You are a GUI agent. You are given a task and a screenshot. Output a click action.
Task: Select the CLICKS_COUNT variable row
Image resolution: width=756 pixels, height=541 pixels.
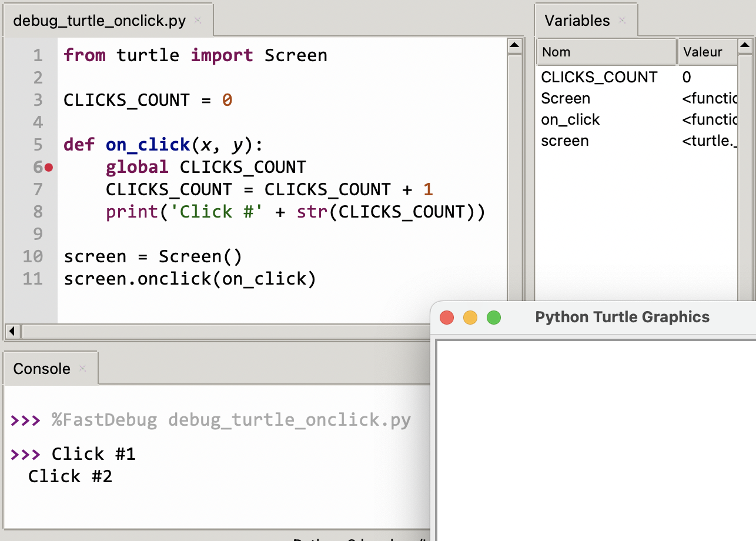[598, 77]
